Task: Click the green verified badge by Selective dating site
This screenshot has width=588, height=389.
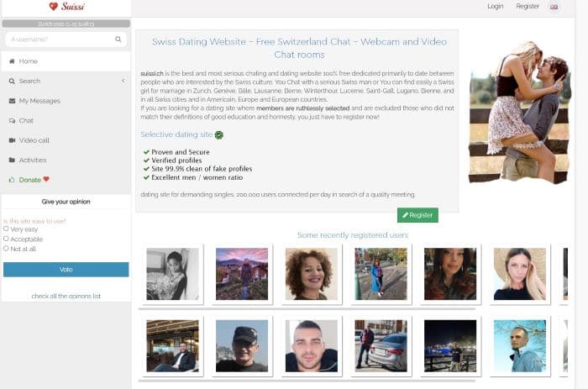Action: tap(219, 135)
